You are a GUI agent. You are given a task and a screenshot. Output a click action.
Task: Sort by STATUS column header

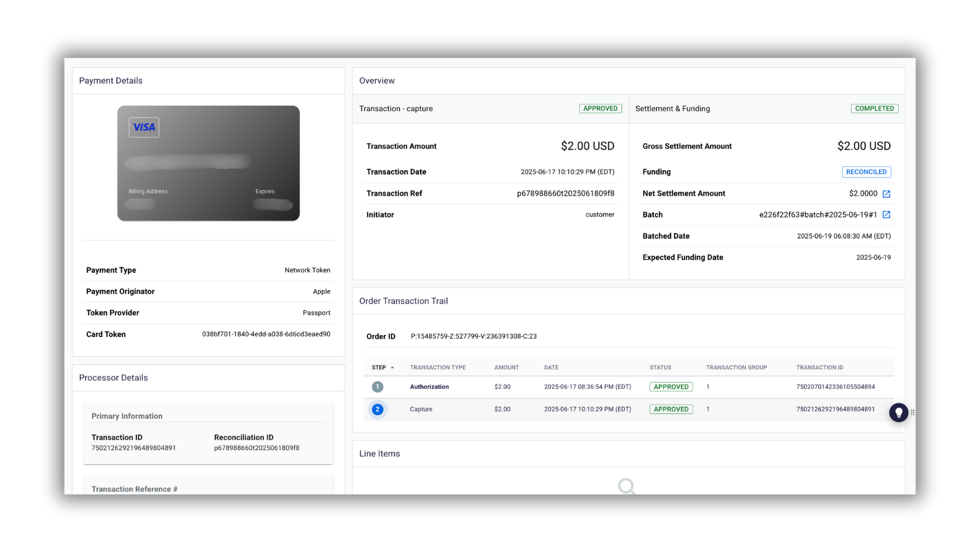[660, 367]
